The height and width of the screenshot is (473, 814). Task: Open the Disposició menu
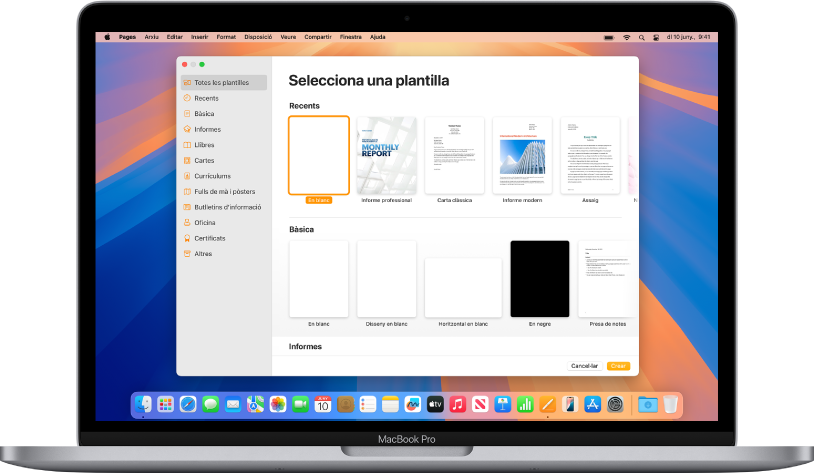coord(258,37)
